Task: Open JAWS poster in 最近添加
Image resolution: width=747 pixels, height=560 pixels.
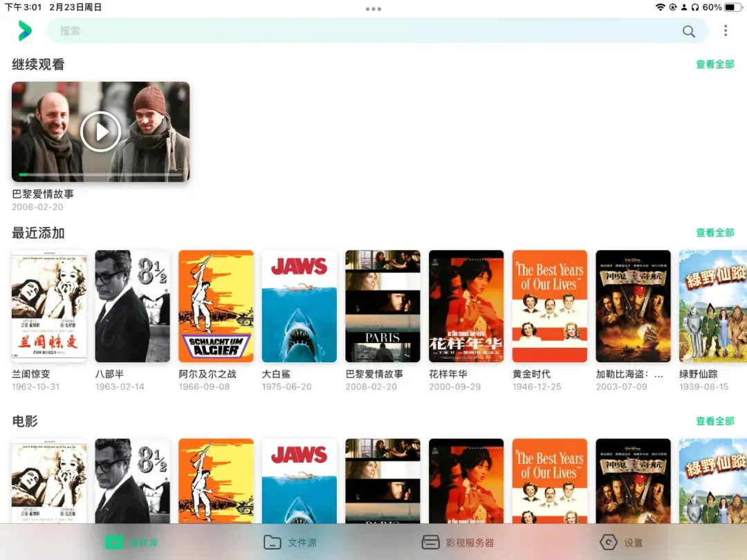Action: coord(299,306)
